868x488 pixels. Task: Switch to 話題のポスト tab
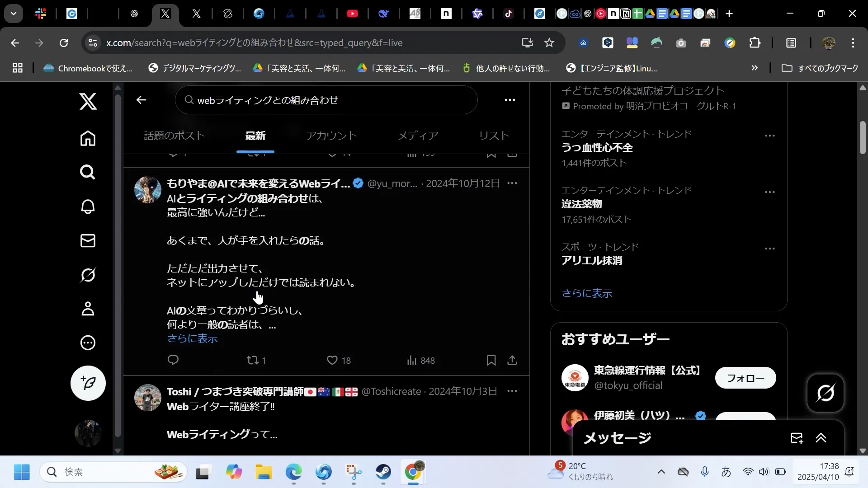[x=174, y=136]
